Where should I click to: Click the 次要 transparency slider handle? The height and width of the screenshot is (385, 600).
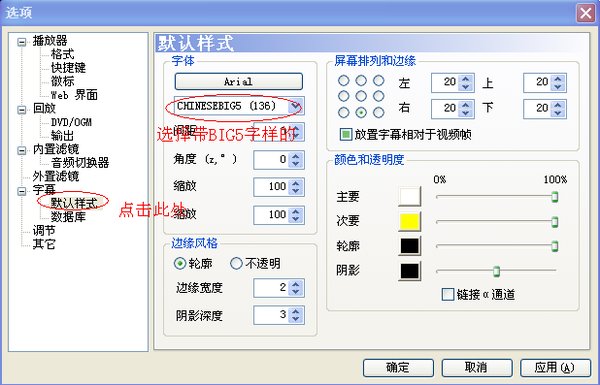click(x=554, y=222)
